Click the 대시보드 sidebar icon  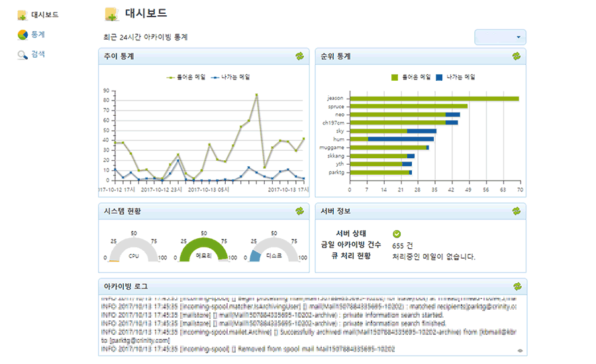point(22,14)
